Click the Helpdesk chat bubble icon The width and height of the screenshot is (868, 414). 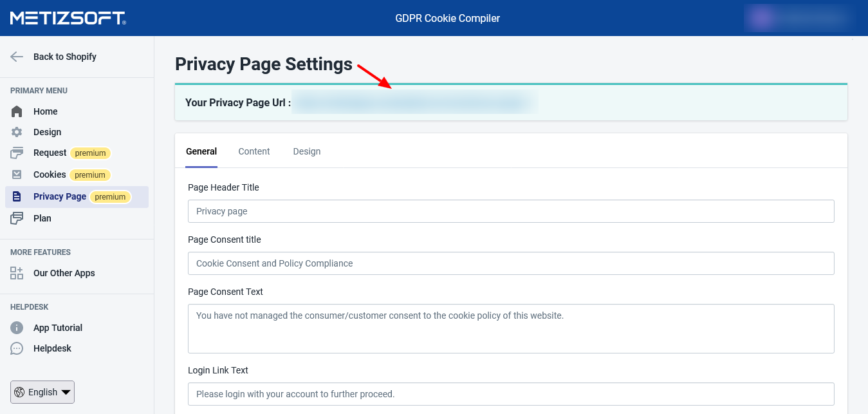coord(17,348)
